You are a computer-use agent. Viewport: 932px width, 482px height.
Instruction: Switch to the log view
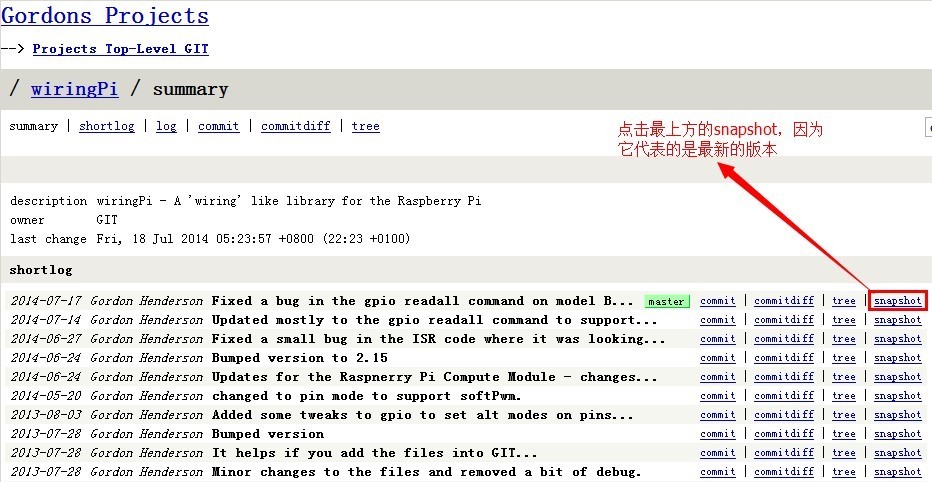tap(166, 126)
